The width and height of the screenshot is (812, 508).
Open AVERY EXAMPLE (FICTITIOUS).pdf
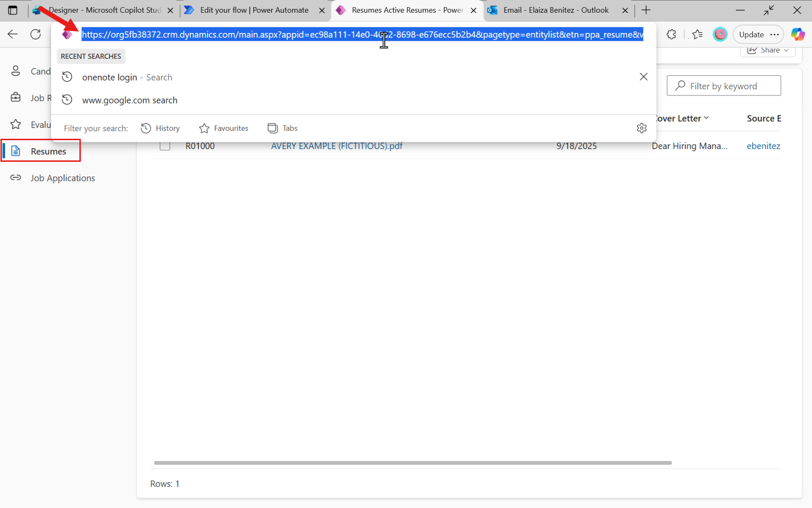point(336,146)
